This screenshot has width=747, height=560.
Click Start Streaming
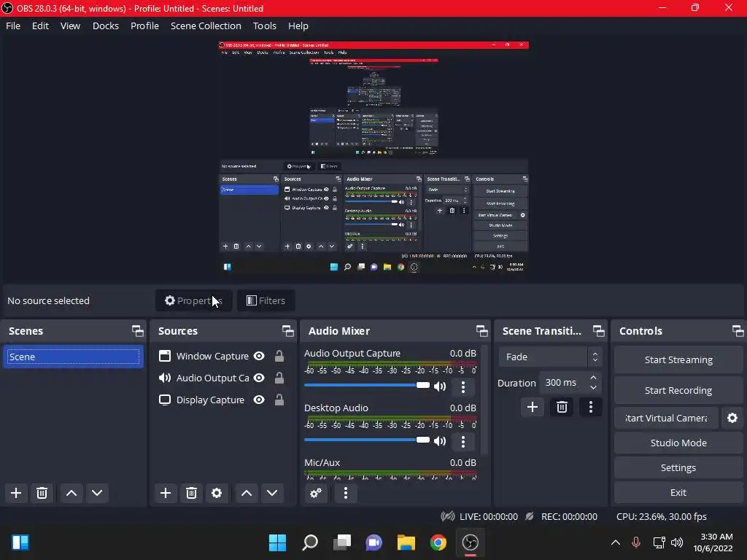[678, 360]
